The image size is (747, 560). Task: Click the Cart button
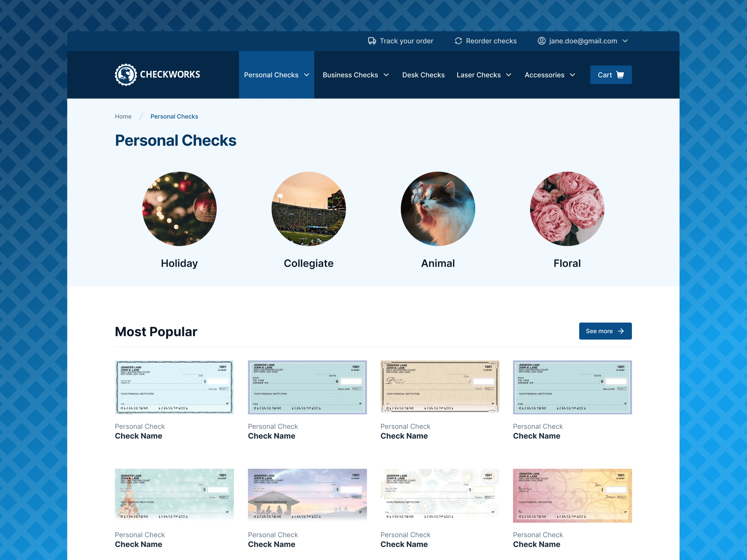coord(610,75)
